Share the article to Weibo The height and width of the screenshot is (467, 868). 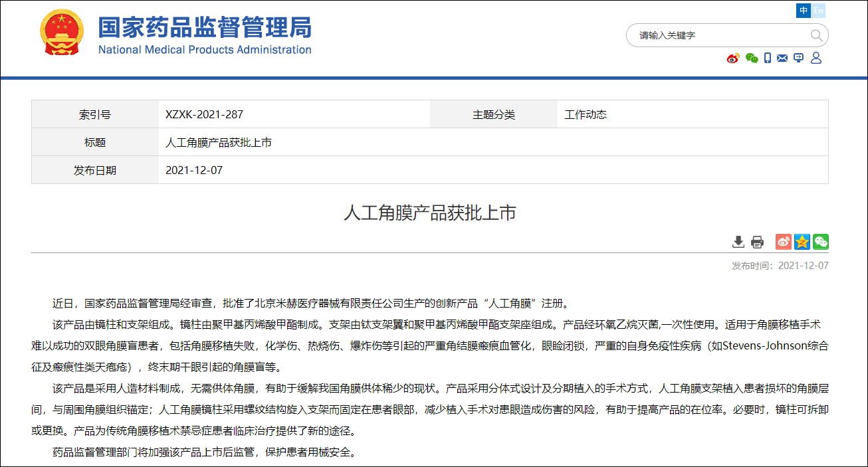(783, 242)
